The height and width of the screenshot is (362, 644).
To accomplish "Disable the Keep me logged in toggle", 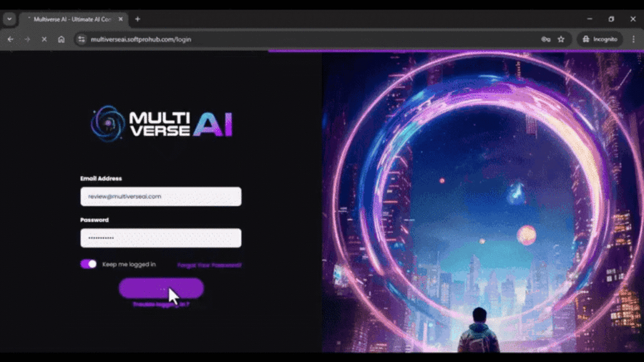I will (x=88, y=264).
